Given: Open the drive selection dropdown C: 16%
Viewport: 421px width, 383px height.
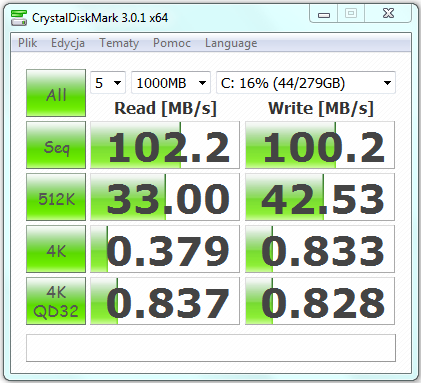Looking at the screenshot, I should 306,83.
